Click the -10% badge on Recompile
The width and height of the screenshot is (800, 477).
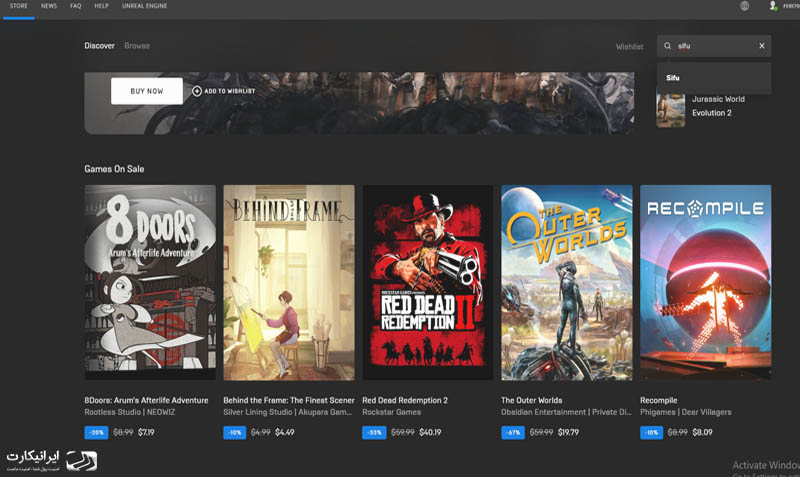tap(652, 433)
